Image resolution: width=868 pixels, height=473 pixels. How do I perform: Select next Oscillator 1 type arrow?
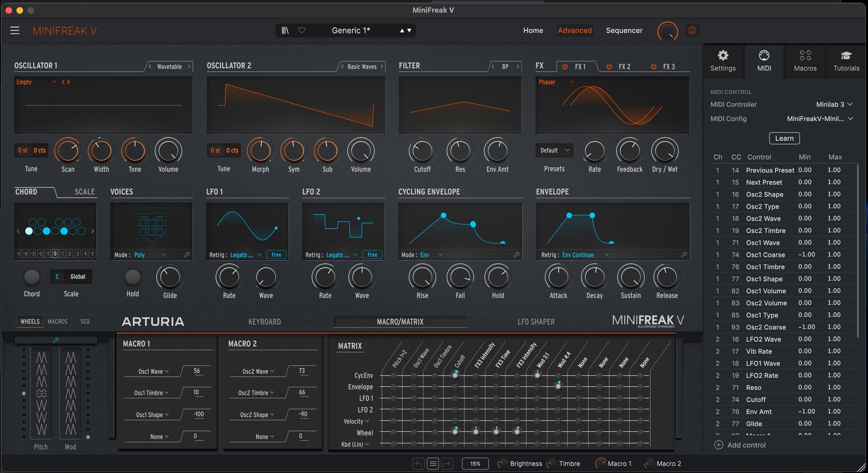(x=189, y=66)
